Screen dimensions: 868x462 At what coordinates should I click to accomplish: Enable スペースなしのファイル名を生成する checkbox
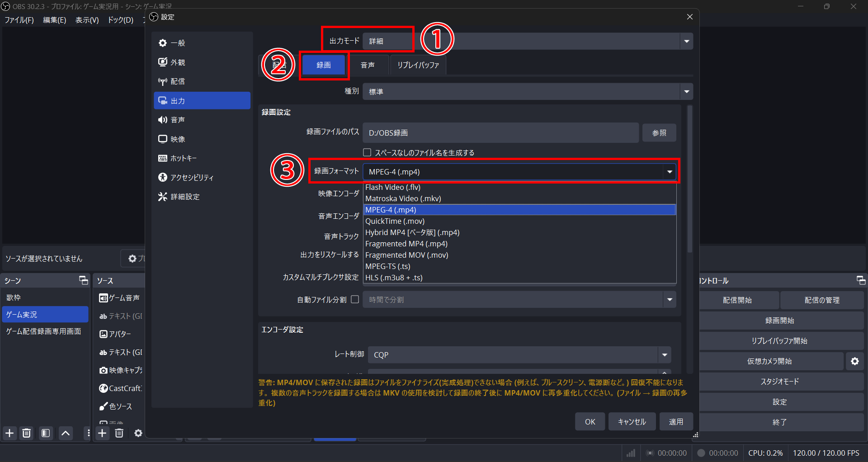coord(367,152)
